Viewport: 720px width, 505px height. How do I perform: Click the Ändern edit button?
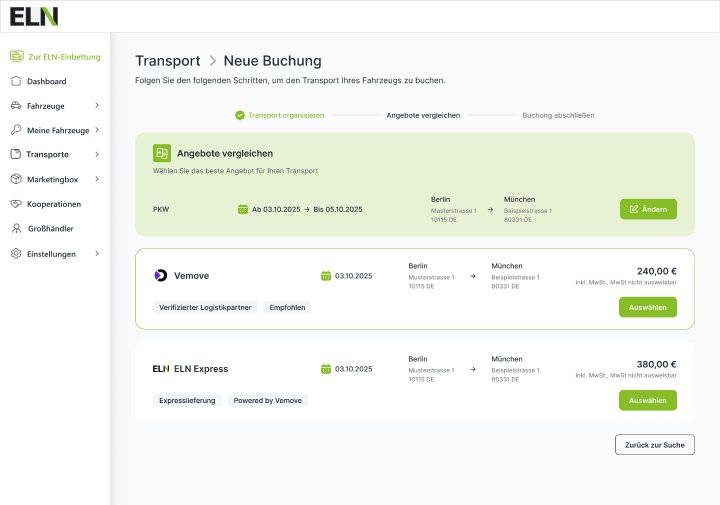click(x=648, y=209)
